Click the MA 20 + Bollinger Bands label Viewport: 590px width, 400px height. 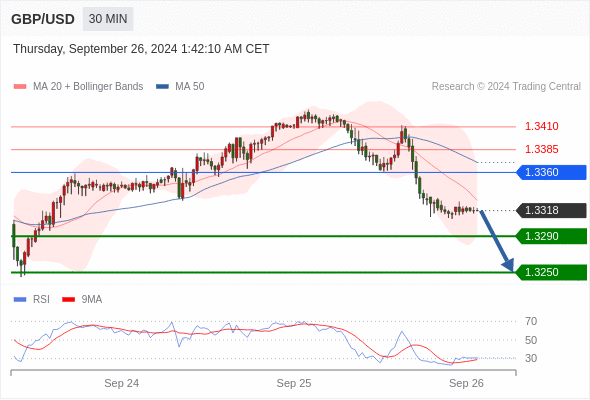(x=88, y=87)
